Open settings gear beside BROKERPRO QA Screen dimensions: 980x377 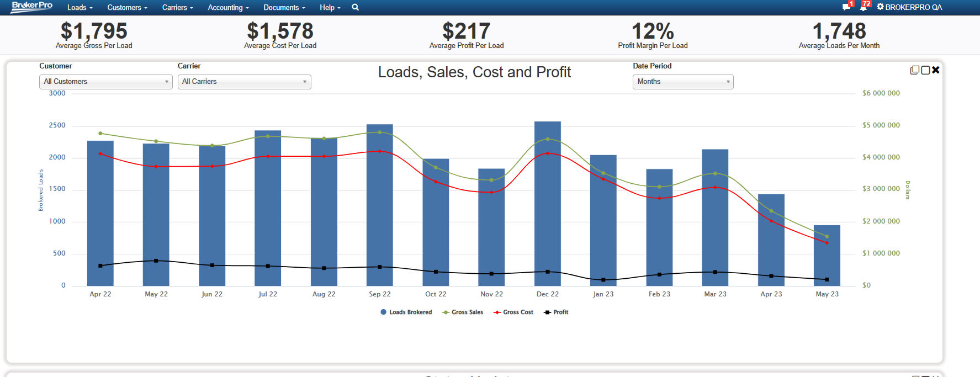click(x=880, y=7)
